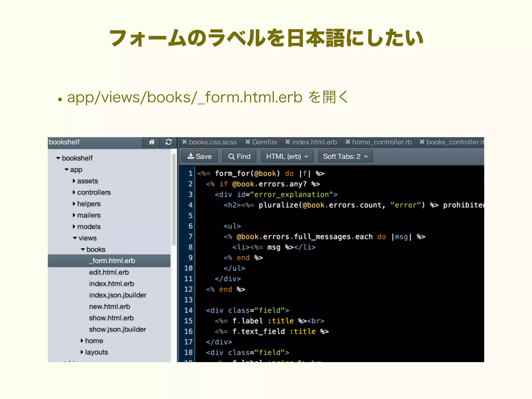Collapse the books folder
Viewport: 532px width, 399px height.
(83, 250)
